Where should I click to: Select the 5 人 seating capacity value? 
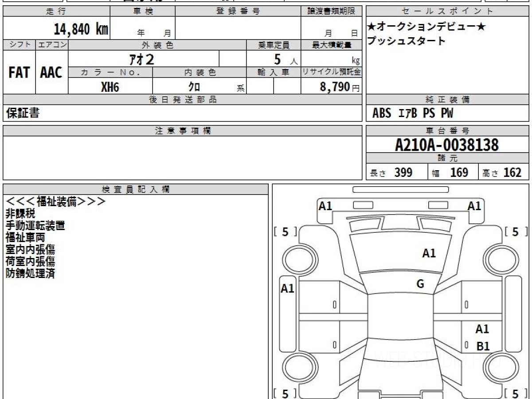pyautogui.click(x=286, y=59)
